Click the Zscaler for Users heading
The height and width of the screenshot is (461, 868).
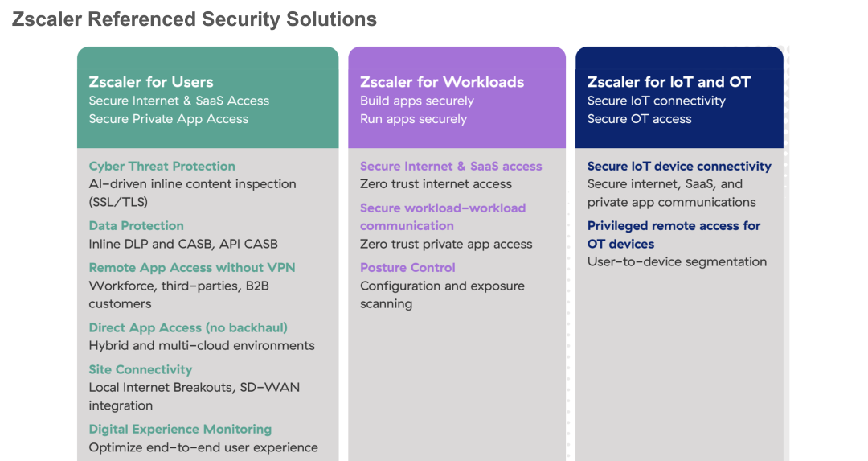151,82
